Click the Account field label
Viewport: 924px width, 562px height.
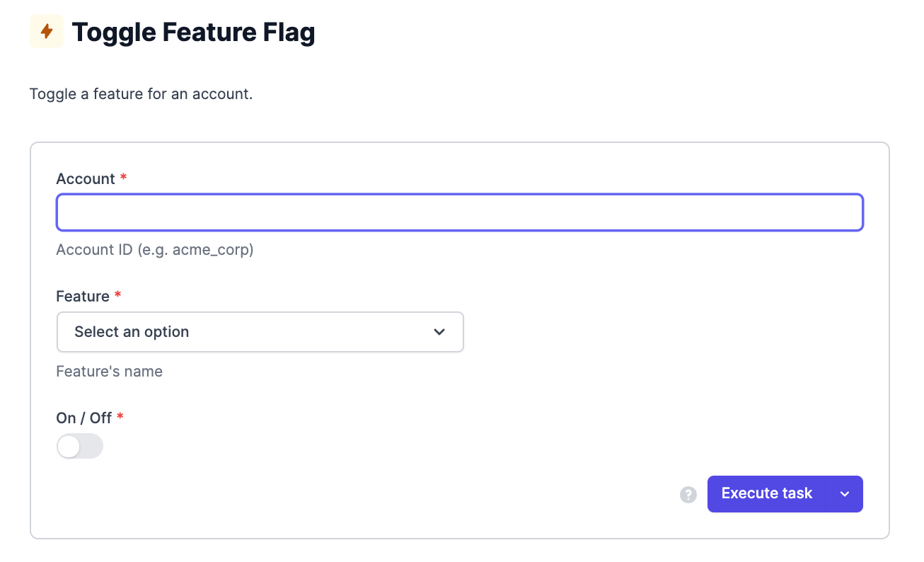(86, 178)
